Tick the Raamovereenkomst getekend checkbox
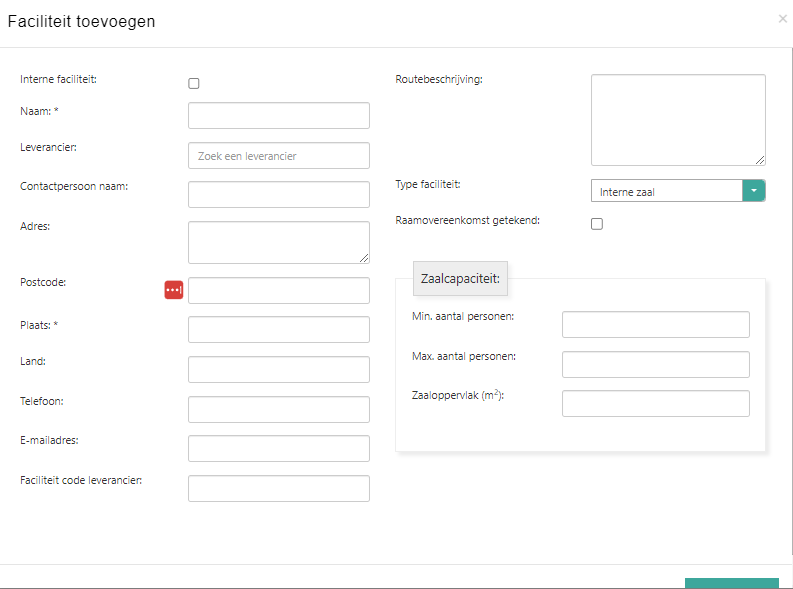This screenshot has width=793, height=589. [597, 224]
